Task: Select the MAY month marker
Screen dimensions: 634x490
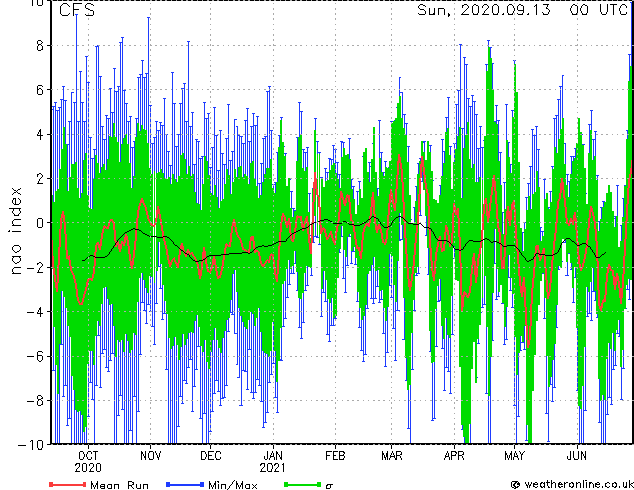Action: 514,455
